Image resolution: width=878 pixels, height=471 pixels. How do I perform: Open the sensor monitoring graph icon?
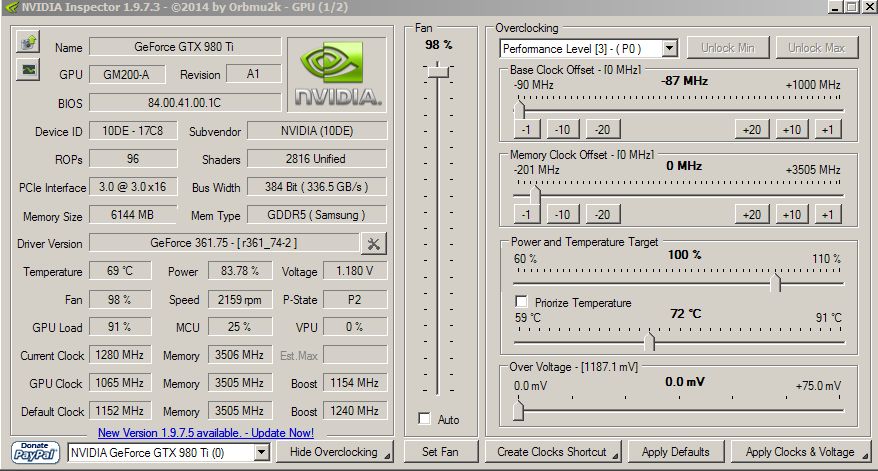point(27,70)
